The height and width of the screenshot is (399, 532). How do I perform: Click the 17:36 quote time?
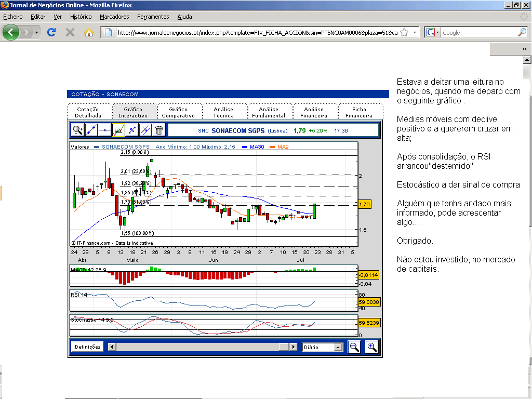coord(341,130)
